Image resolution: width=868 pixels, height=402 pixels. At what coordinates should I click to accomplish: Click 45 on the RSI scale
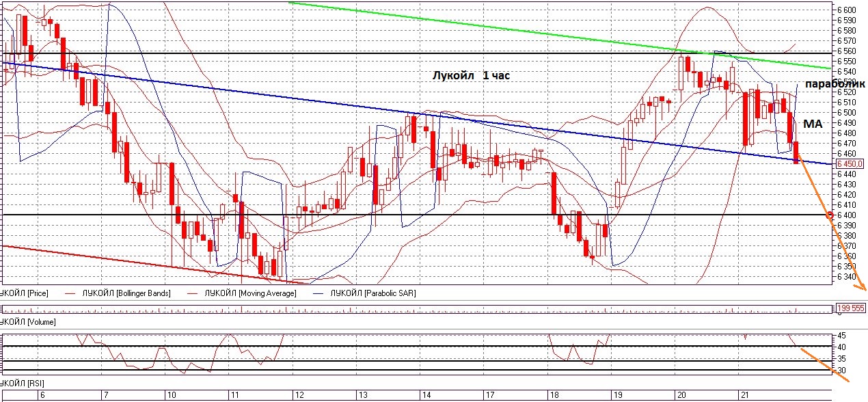pyautogui.click(x=842, y=336)
